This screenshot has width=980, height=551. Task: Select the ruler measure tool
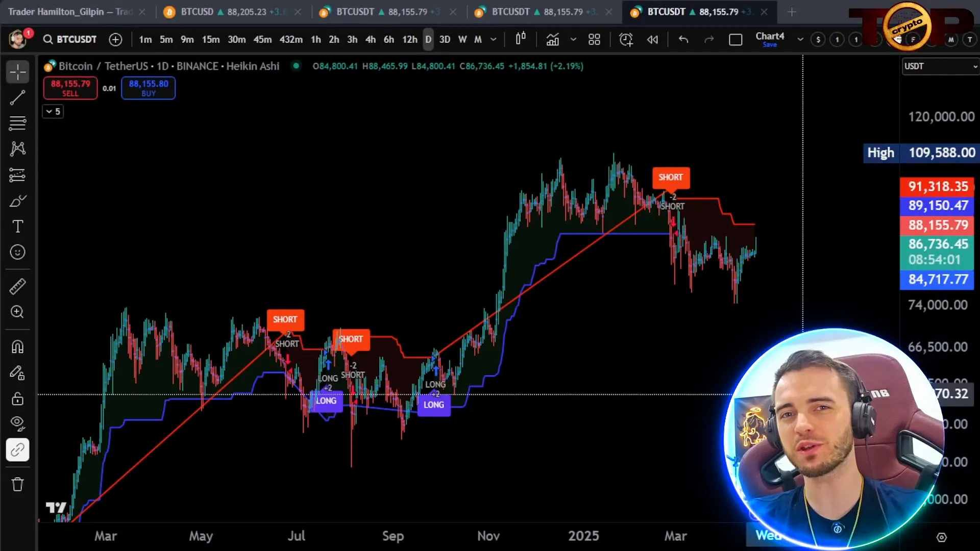(x=17, y=286)
